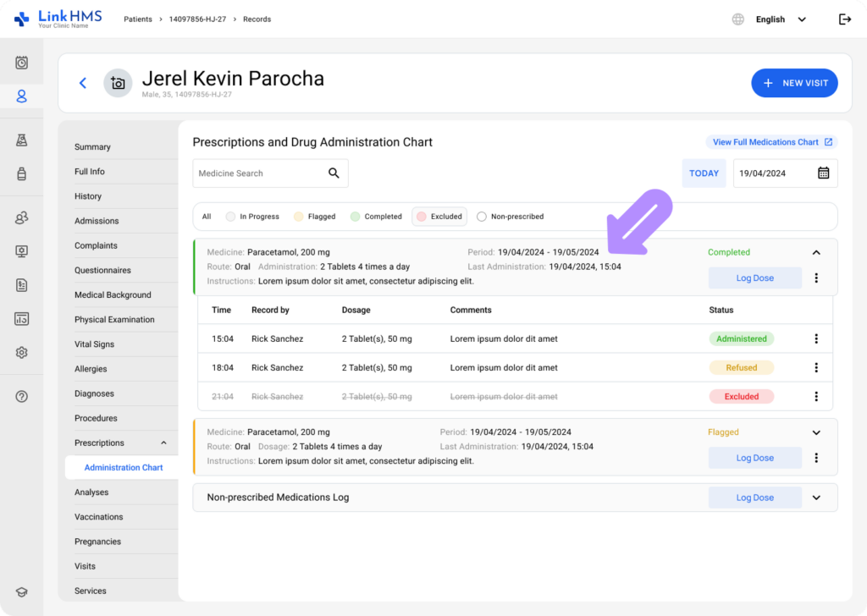Open the date picker calendar icon
867x616 pixels.
point(823,173)
